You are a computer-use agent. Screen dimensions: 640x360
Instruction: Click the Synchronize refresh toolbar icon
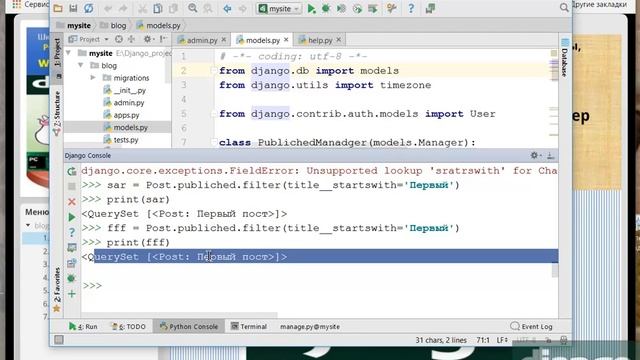pyautogui.click(x=89, y=8)
